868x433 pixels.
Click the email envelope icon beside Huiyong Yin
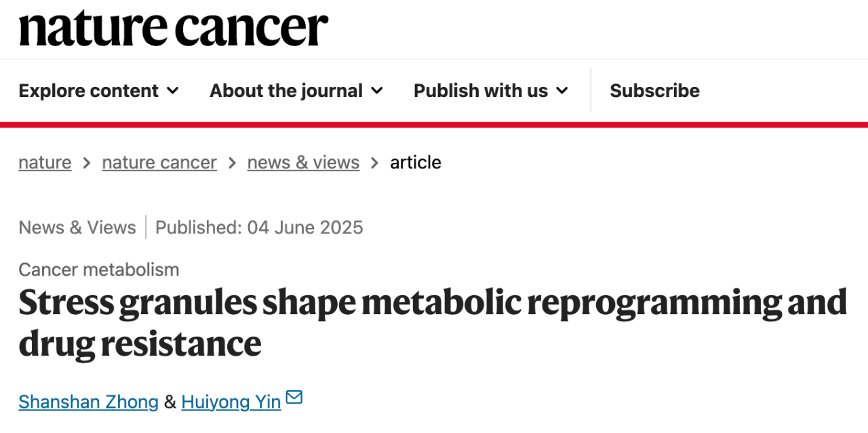pos(294,398)
